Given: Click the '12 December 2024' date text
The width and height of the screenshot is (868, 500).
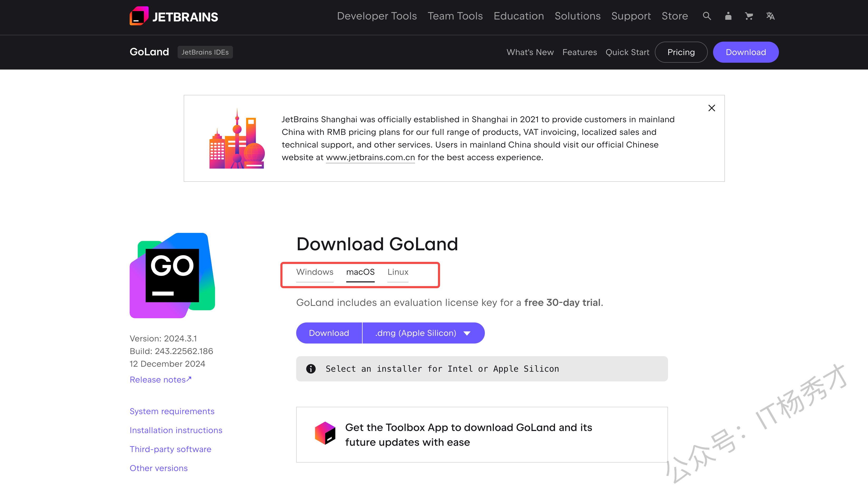Looking at the screenshot, I should (x=167, y=364).
